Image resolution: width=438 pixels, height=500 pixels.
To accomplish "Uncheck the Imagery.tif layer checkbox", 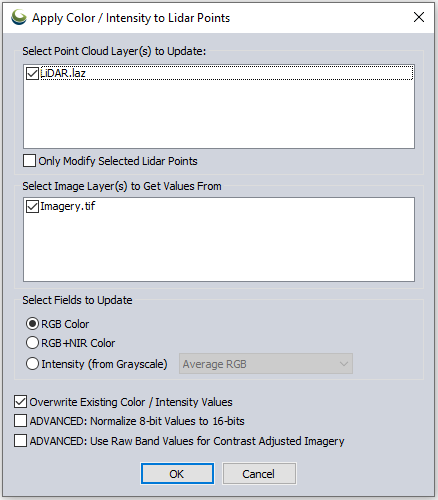I will tap(32, 206).
